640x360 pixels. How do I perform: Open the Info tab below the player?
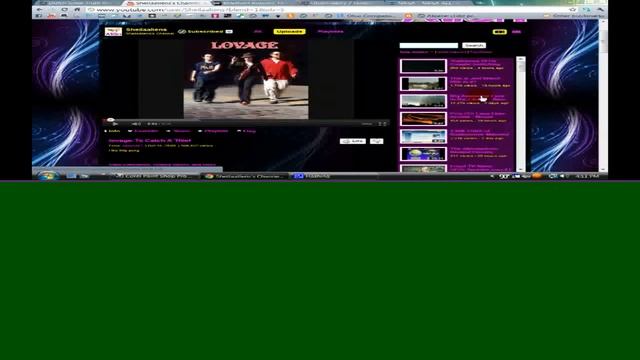(113, 131)
